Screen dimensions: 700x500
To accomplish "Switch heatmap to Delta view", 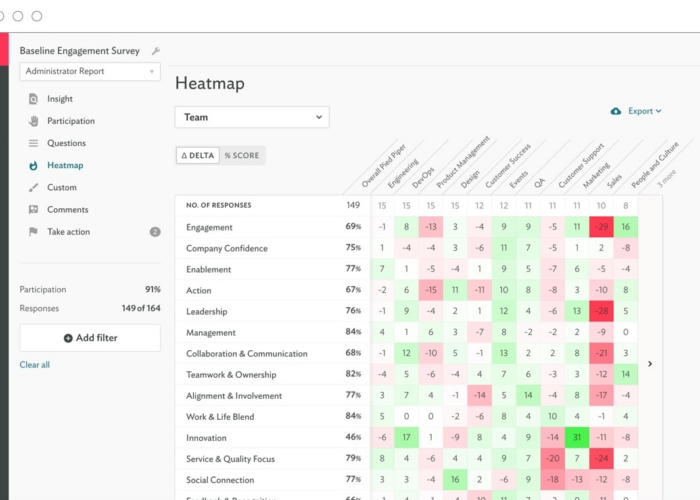I will [198, 155].
